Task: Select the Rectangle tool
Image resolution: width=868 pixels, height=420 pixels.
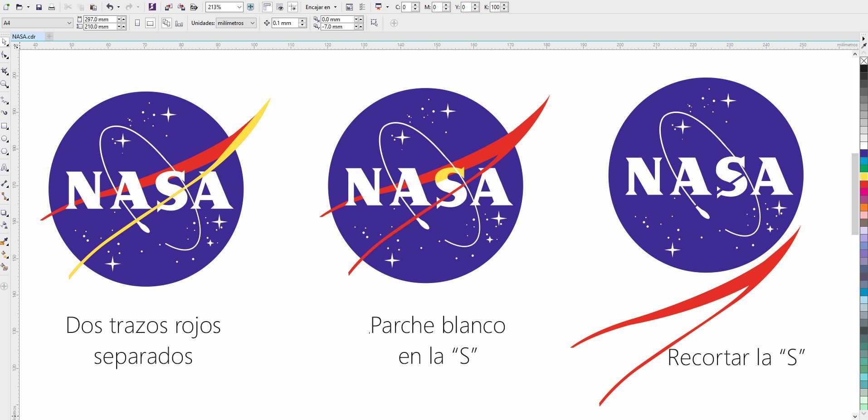Action: coord(5,126)
